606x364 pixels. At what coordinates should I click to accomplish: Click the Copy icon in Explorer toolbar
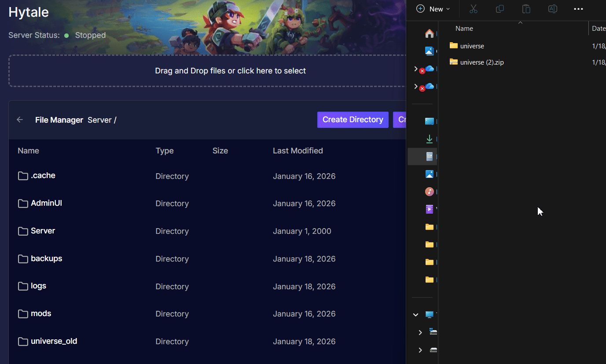point(500,9)
